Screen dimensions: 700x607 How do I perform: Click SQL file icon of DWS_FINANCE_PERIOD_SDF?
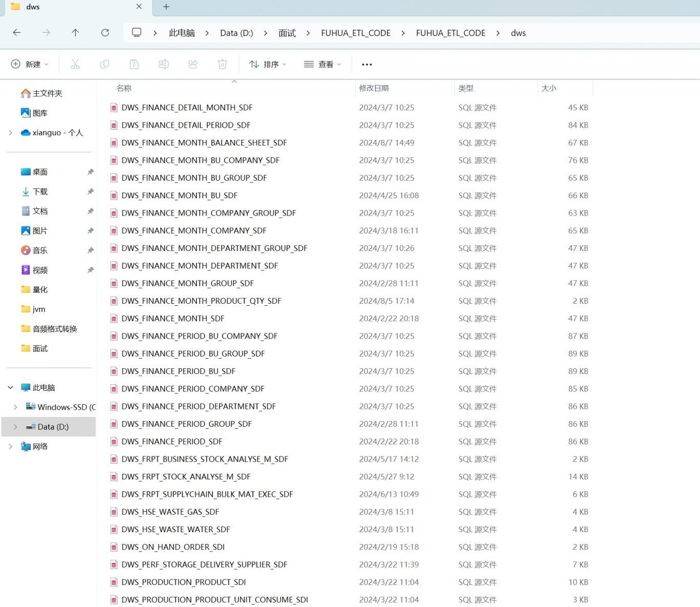click(x=114, y=442)
